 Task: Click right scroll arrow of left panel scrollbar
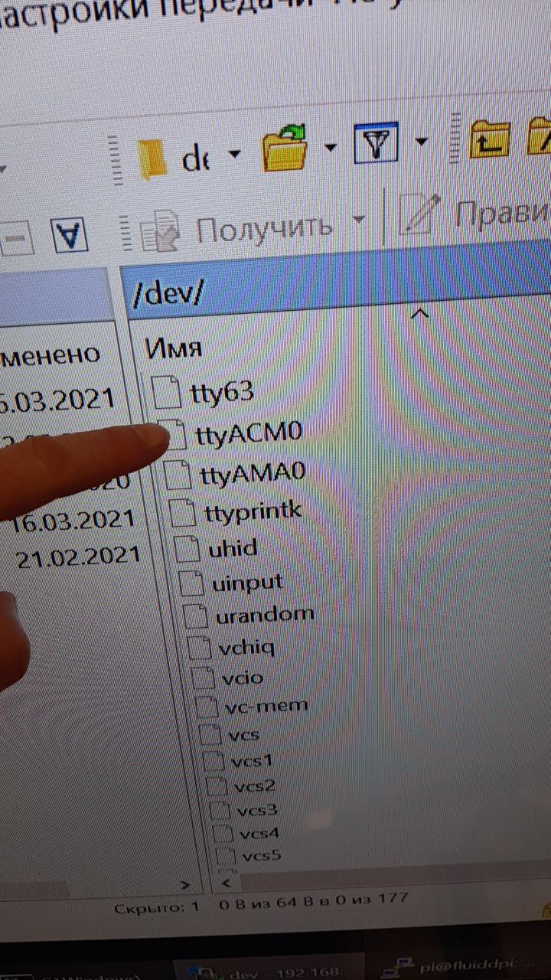tap(184, 884)
